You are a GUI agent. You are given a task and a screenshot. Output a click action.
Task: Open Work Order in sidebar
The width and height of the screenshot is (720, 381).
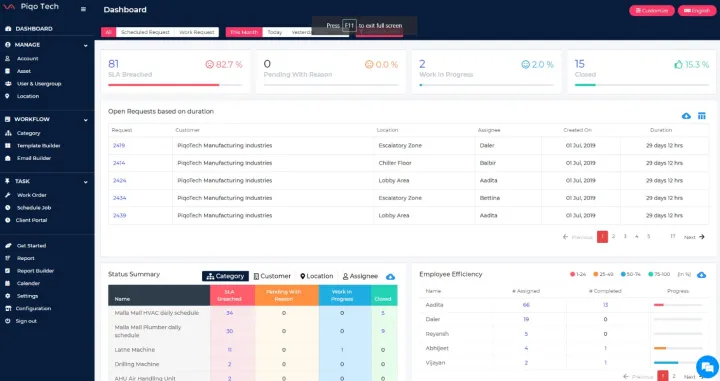[x=32, y=195]
